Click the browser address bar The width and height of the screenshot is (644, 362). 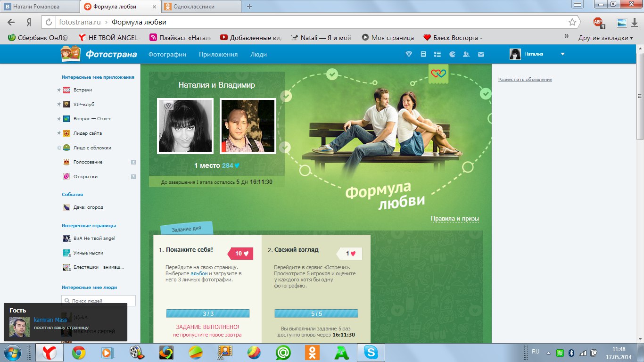tap(310, 22)
